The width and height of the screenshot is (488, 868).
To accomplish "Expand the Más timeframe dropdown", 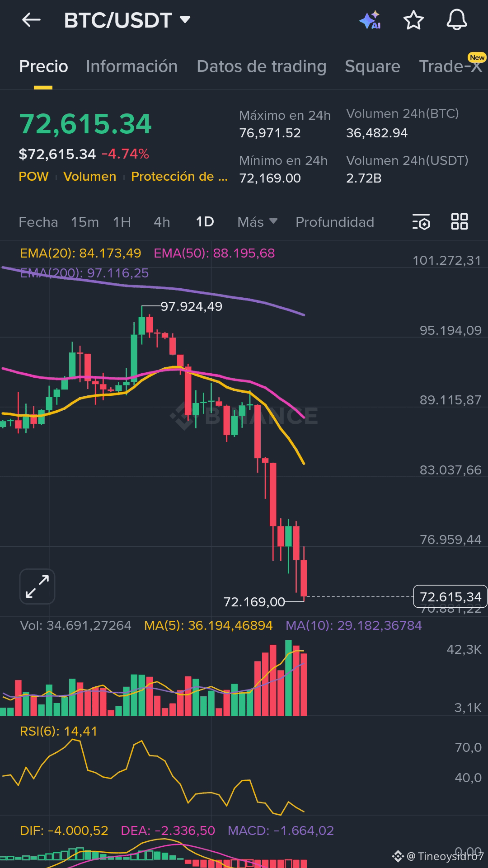I will 257,222.
